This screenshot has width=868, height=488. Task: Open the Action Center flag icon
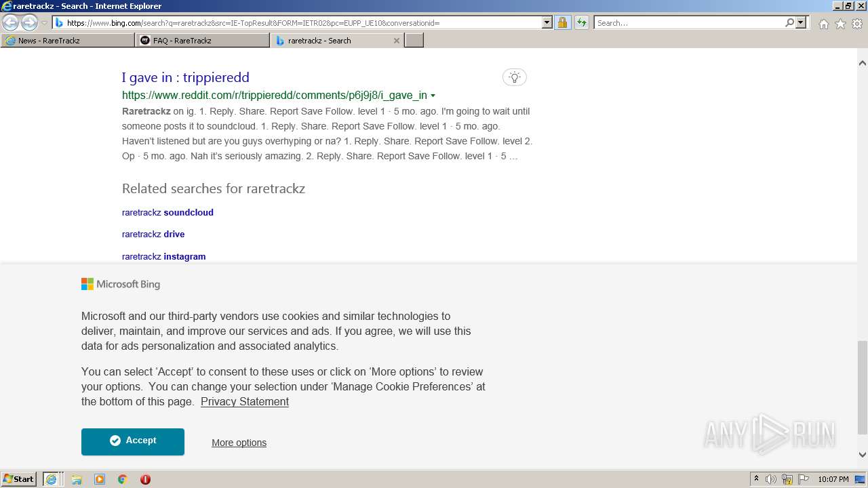[804, 479]
